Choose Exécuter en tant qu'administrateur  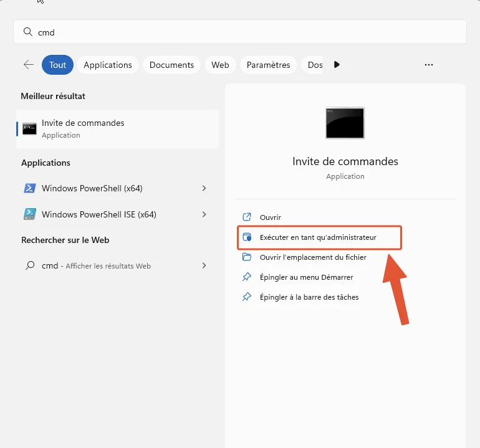(318, 237)
